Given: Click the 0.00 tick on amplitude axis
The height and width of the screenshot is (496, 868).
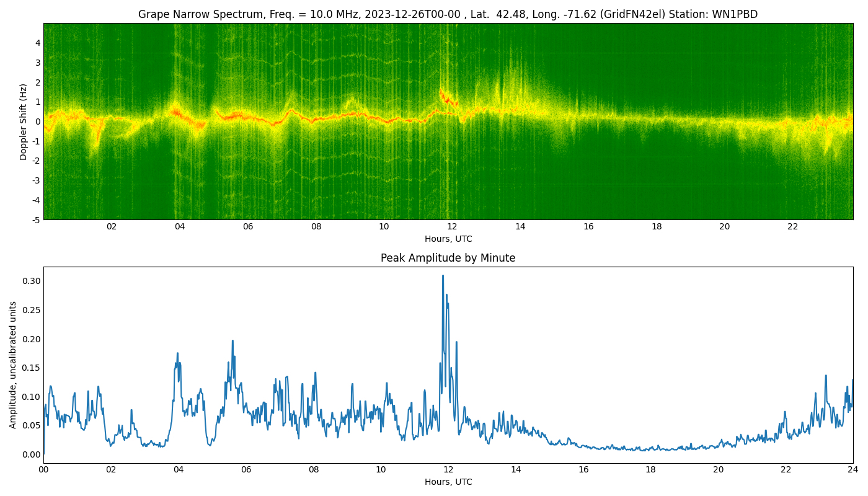Looking at the screenshot, I should pyautogui.click(x=30, y=454).
